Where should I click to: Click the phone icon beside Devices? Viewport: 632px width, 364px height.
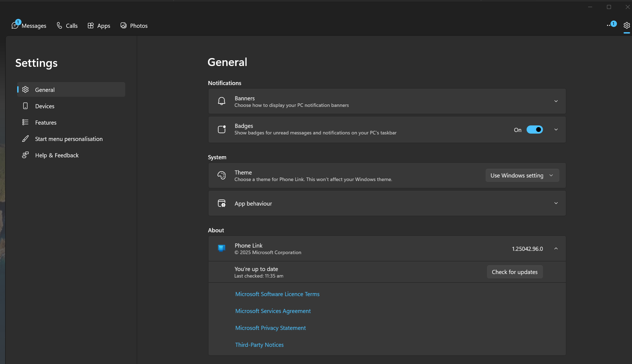pyautogui.click(x=25, y=106)
